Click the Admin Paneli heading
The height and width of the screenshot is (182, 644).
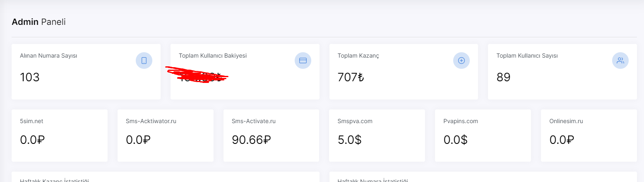(38, 22)
